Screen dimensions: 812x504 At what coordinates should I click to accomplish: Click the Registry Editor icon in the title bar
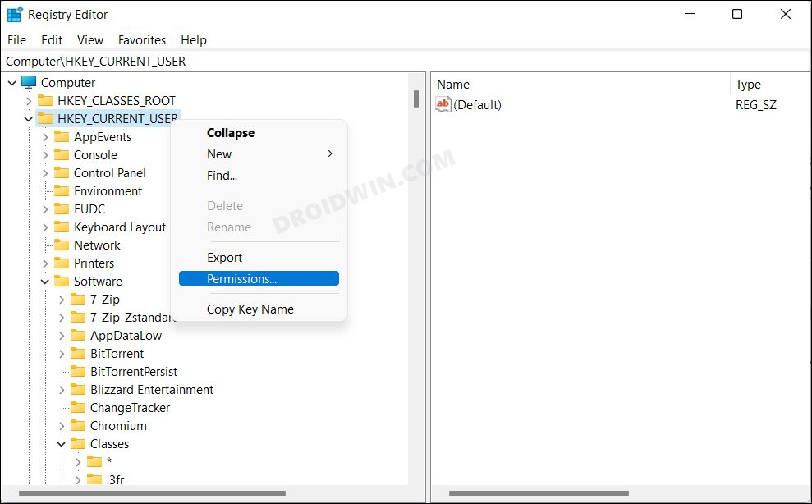pyautogui.click(x=13, y=13)
